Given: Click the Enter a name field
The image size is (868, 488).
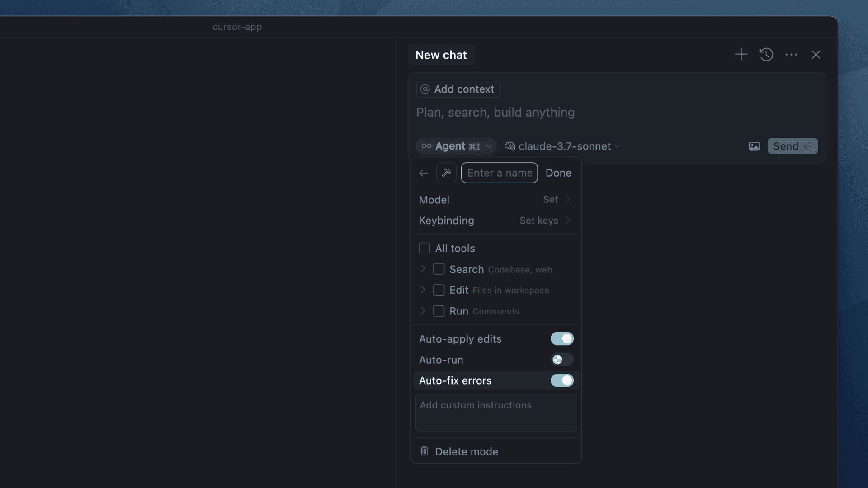Looking at the screenshot, I should pos(499,173).
